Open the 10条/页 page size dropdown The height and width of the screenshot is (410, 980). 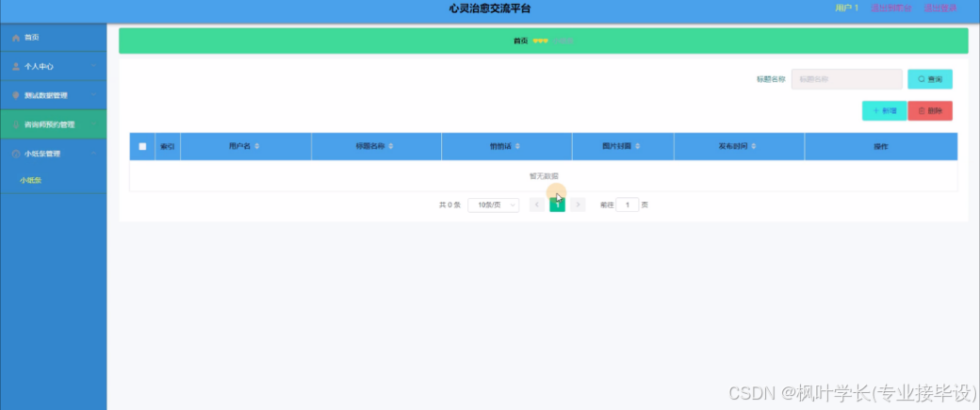(x=493, y=205)
